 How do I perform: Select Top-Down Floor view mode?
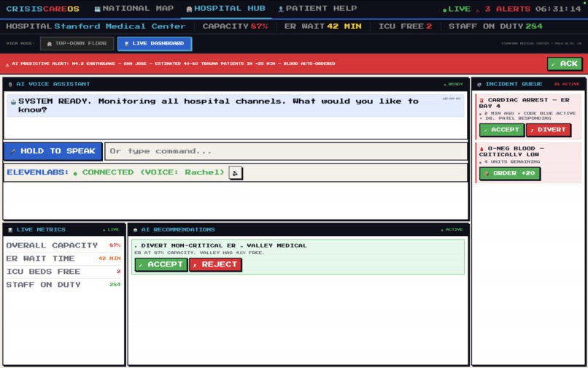coord(77,44)
